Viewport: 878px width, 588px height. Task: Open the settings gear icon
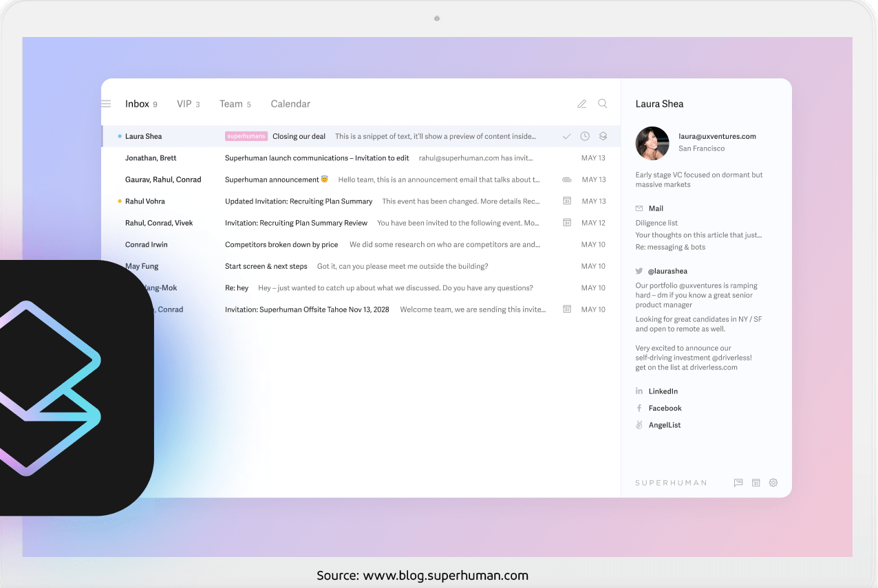tap(773, 483)
